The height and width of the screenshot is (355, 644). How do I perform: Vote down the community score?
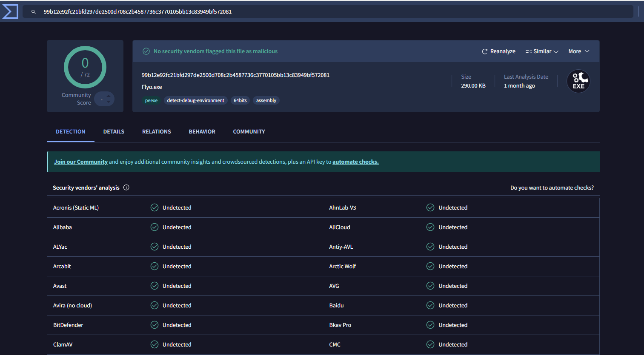tap(109, 102)
